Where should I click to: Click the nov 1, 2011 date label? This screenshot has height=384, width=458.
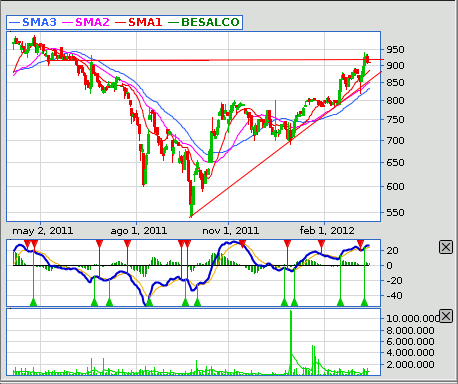(x=231, y=231)
